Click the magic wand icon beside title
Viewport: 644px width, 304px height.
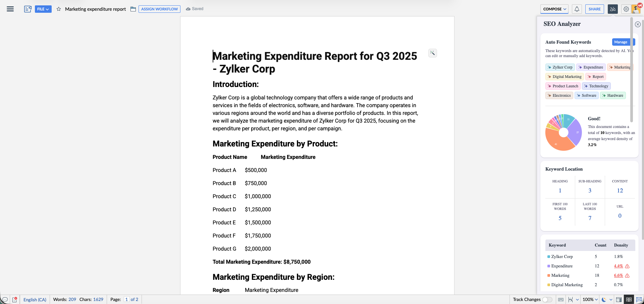(433, 53)
